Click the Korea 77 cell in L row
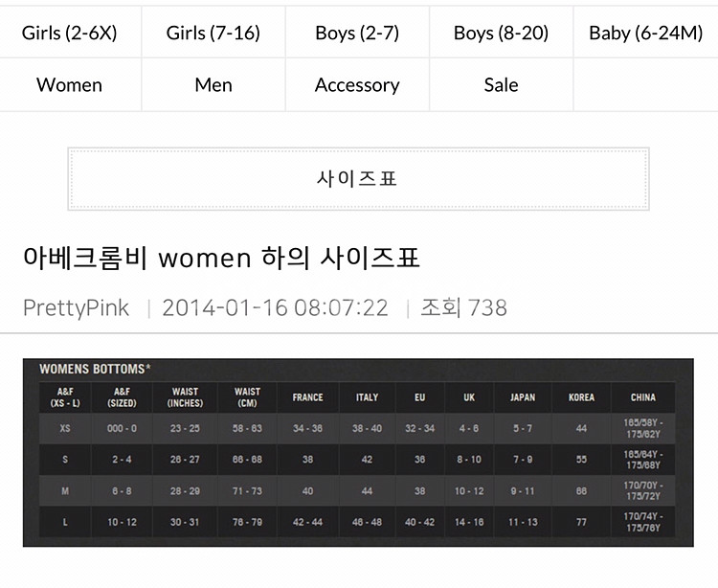Image resolution: width=718 pixels, height=588 pixels. click(x=581, y=522)
